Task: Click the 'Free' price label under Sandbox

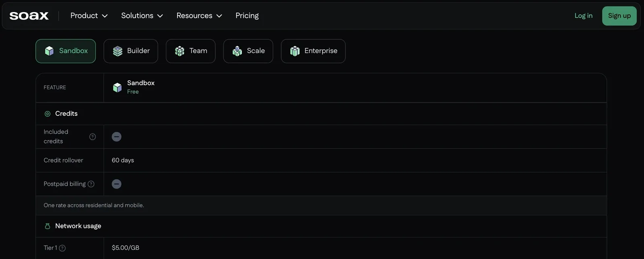Action: click(133, 92)
